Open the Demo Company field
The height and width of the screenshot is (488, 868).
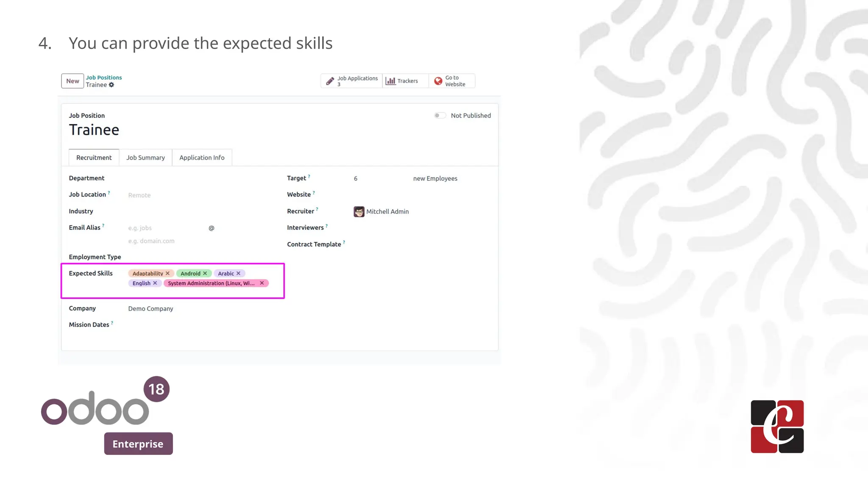pos(151,309)
